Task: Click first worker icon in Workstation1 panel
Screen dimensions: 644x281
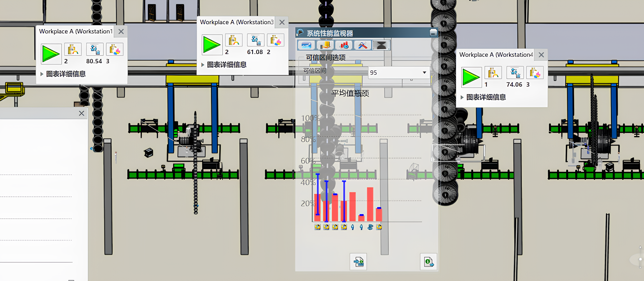Action: pos(73,49)
